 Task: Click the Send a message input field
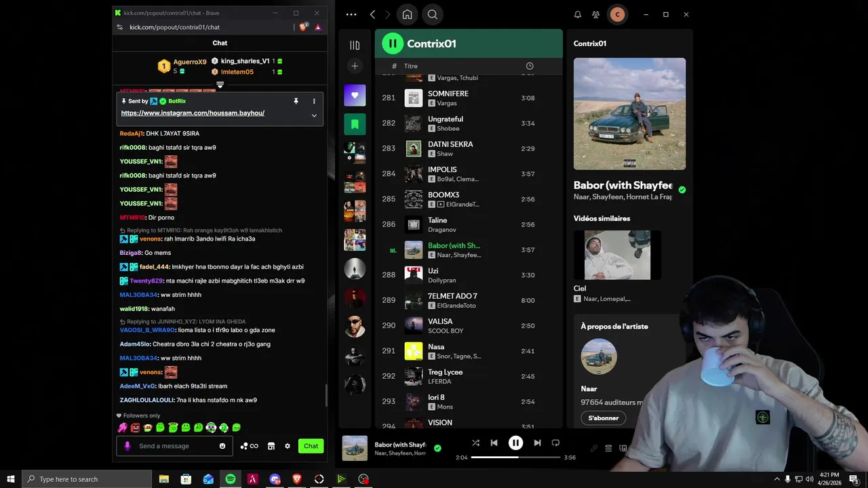pos(175,446)
